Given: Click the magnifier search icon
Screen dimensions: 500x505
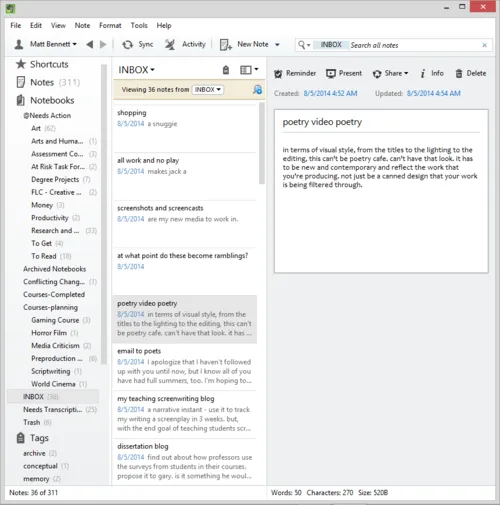Looking at the screenshot, I should coord(301,45).
